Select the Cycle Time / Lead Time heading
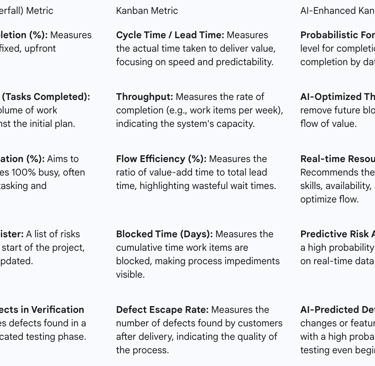 [170, 35]
